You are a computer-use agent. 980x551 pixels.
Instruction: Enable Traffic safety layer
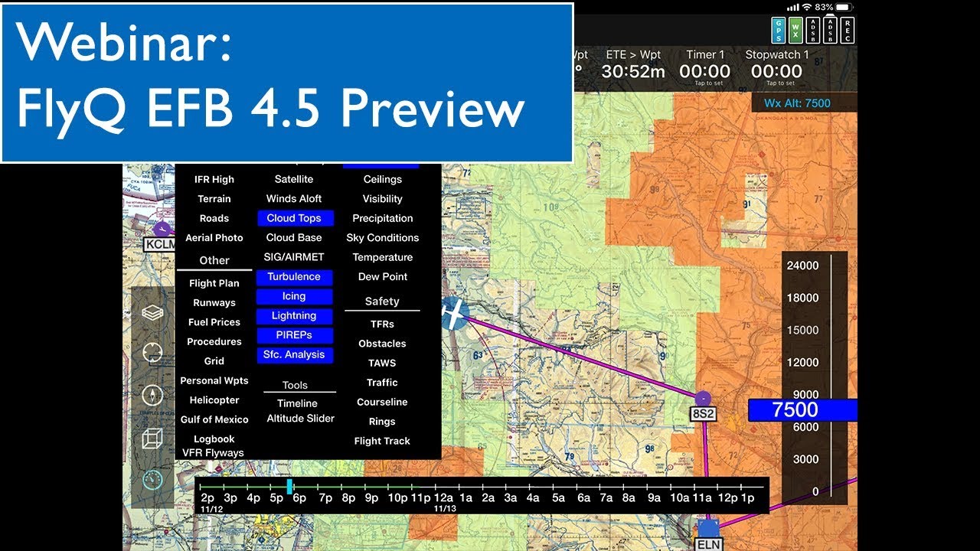point(382,382)
